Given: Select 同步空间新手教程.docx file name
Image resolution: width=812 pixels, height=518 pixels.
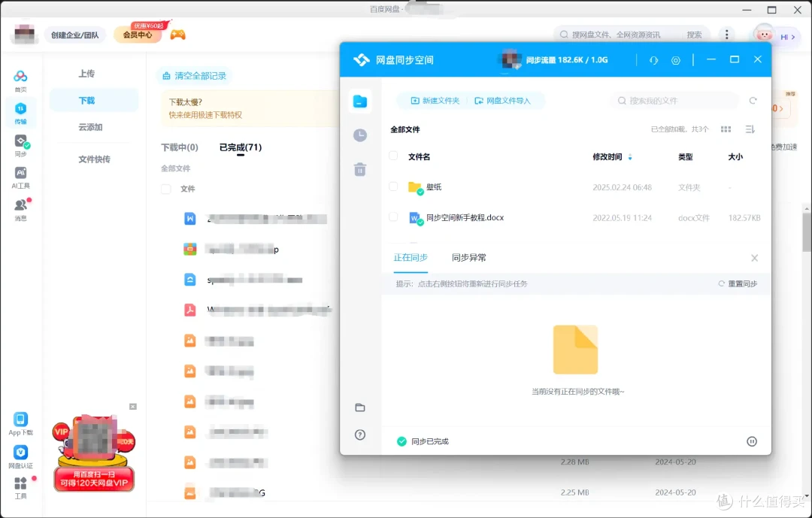Looking at the screenshot, I should click(x=465, y=217).
